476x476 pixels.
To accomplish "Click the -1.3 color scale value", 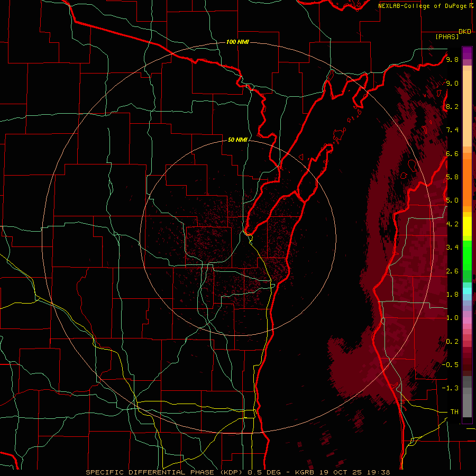I will tap(450, 388).
